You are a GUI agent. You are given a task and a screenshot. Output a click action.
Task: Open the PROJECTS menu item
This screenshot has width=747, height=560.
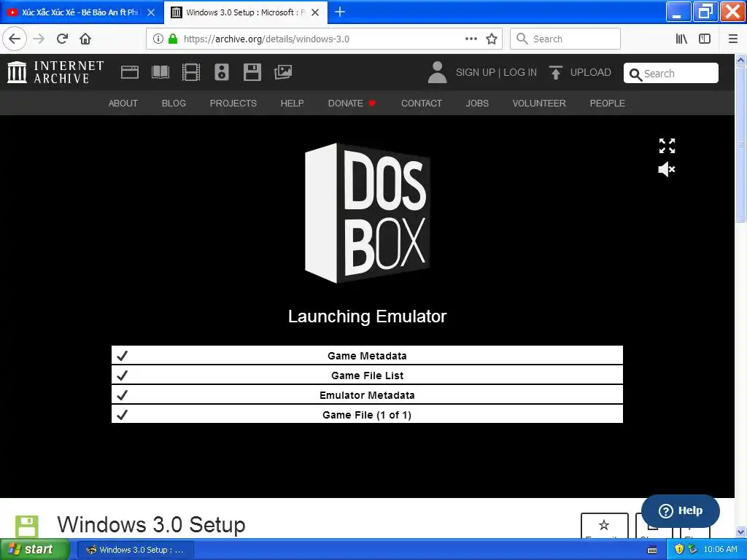coord(233,103)
